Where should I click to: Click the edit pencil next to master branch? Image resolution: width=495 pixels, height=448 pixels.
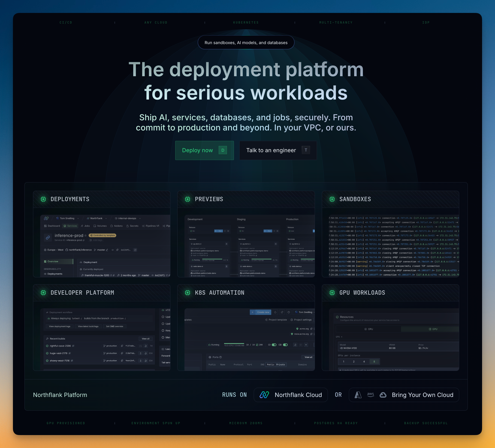pos(107,250)
